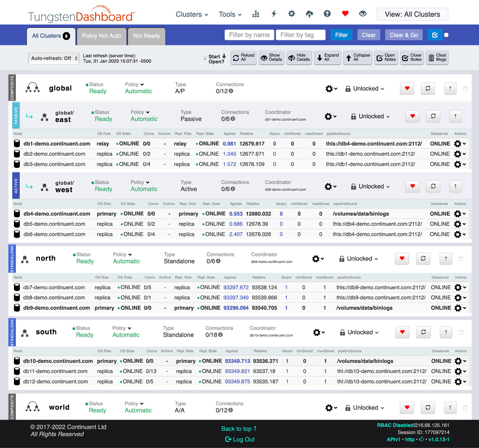Refresh the global/west cluster
Image resolution: width=479 pixels, height=448 pixels.
[433, 186]
